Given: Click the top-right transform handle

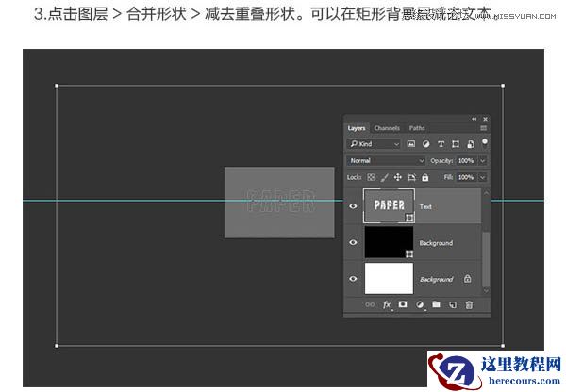Looking at the screenshot, I should coord(503,86).
